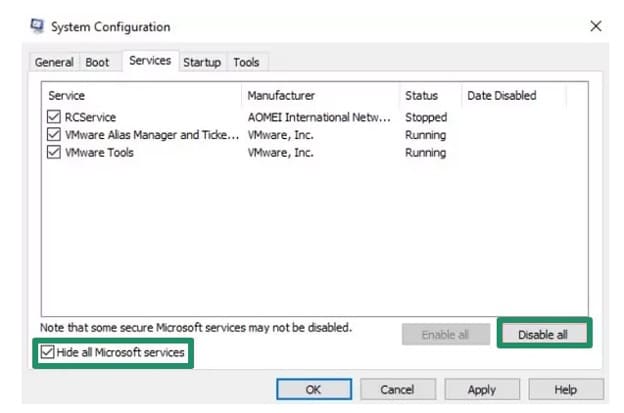624x413 pixels.
Task: Select the RCService row name
Action: [90, 117]
